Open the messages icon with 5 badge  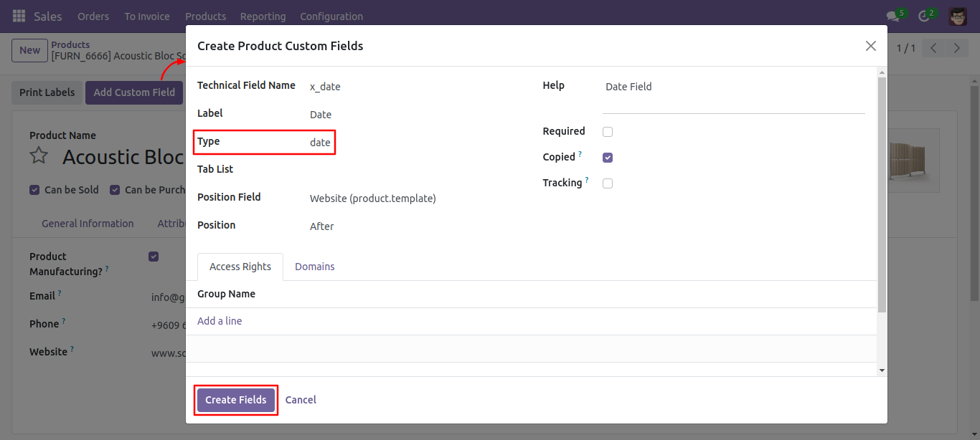coord(893,16)
